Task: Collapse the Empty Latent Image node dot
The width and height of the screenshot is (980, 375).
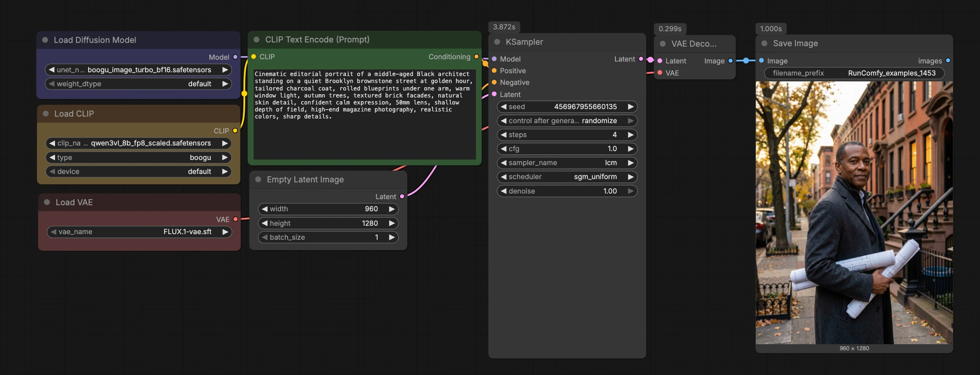Action: pos(258,180)
